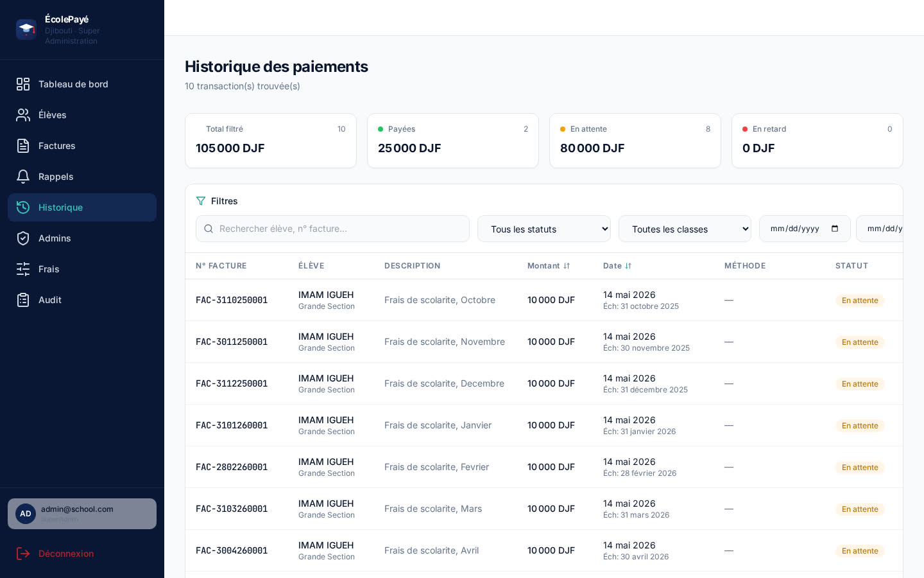The width and height of the screenshot is (924, 578).
Task: Expand the Toutes les classes dropdown
Action: point(685,229)
